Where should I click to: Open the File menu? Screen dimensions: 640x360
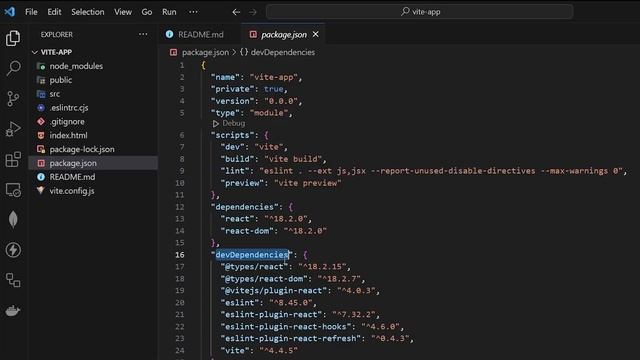[31, 12]
